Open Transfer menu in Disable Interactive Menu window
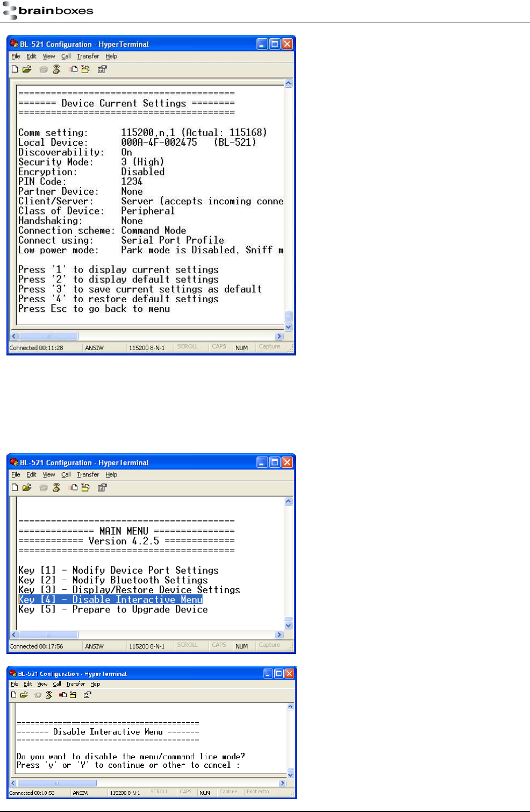 pos(76,684)
